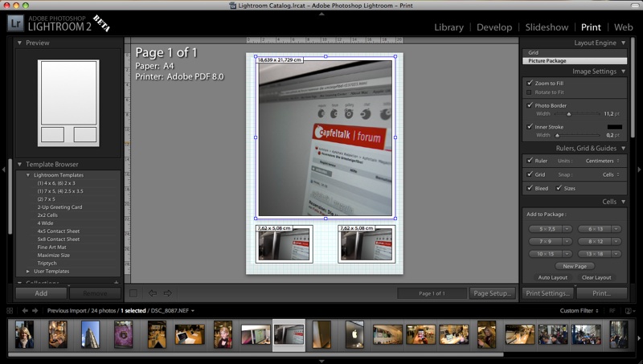The height and width of the screenshot is (364, 643).
Task: Open filmstrip grid view icon
Action: pyautogui.click(x=10, y=311)
